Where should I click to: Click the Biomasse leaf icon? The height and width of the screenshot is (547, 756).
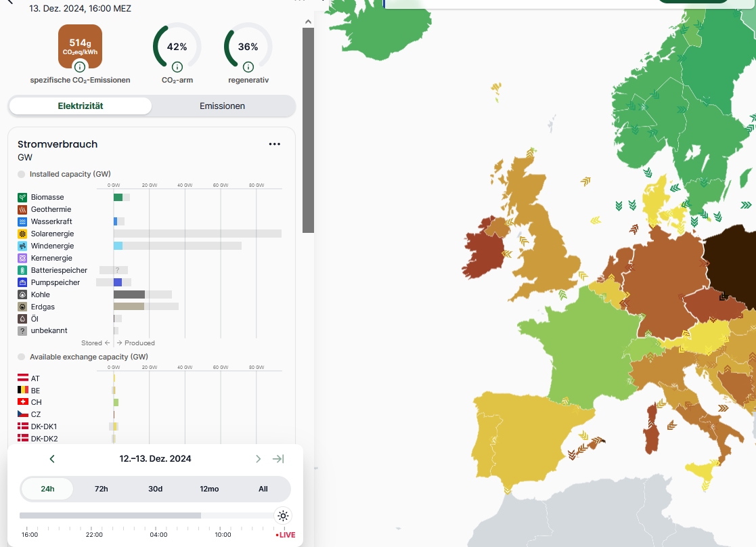(x=22, y=197)
